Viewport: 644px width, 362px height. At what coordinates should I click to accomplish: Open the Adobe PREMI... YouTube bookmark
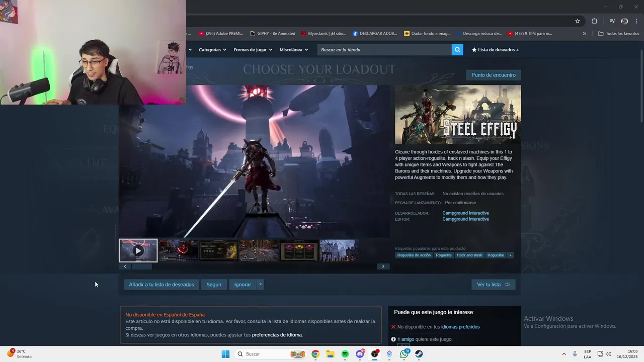(x=220, y=34)
